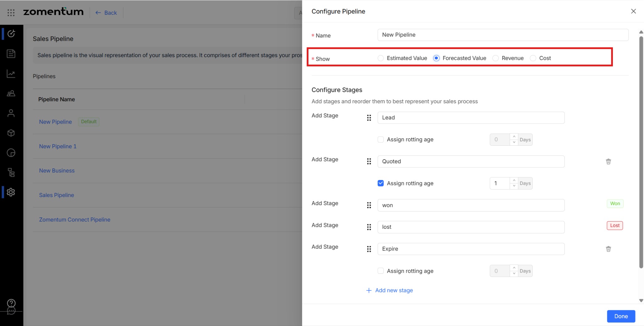The width and height of the screenshot is (644, 326).
Task: Choose the Revenue radio option
Action: (496, 58)
